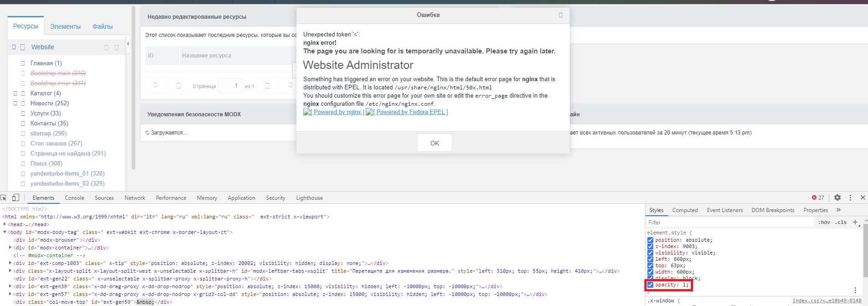Open the Console tab in DevTools

coord(75,198)
